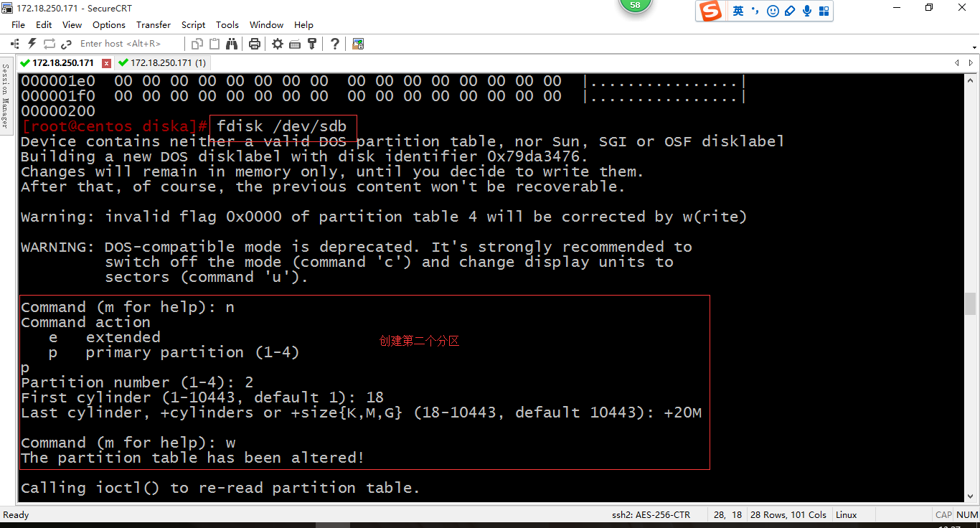Open the keymap editor keyboard icon
The image size is (980, 528).
point(294,44)
